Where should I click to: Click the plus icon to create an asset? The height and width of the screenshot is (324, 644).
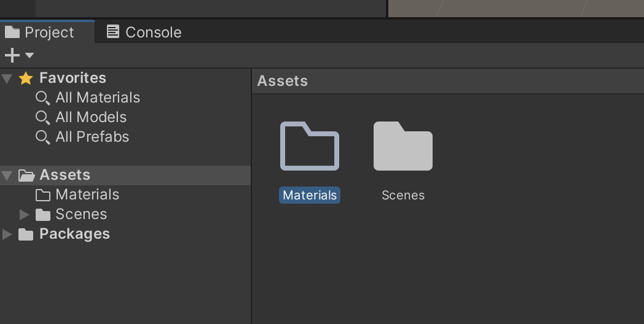[x=12, y=55]
